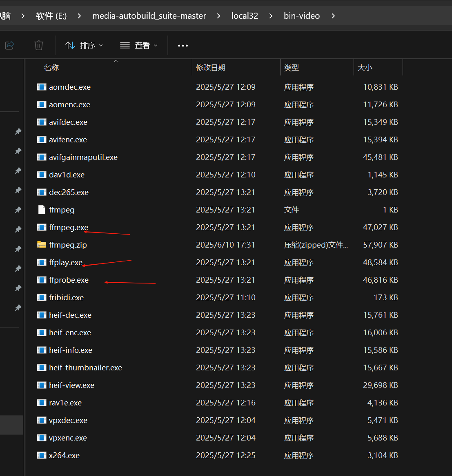The width and height of the screenshot is (452, 476).
Task: Expand chevron after bin-video in path
Action: (333, 16)
